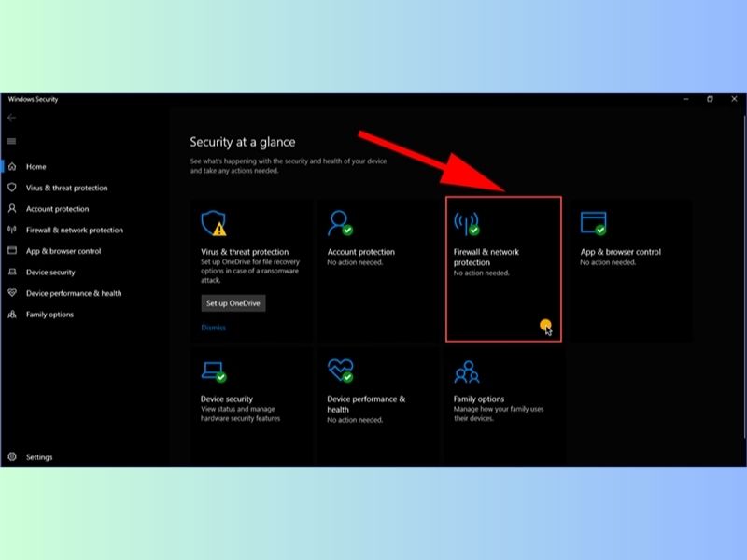Click the antenna icon for Firewall & network protection in sidebar
Viewport: 747px width, 560px height.
click(12, 230)
